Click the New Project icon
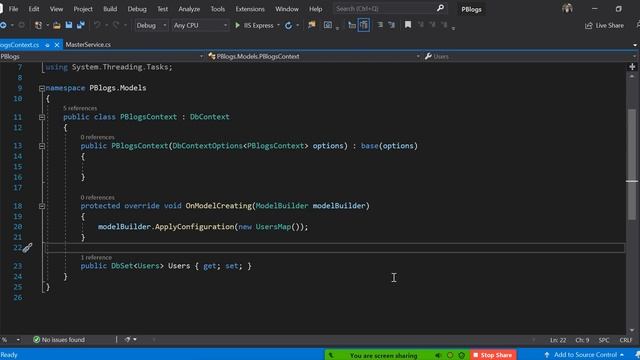 pos(38,25)
